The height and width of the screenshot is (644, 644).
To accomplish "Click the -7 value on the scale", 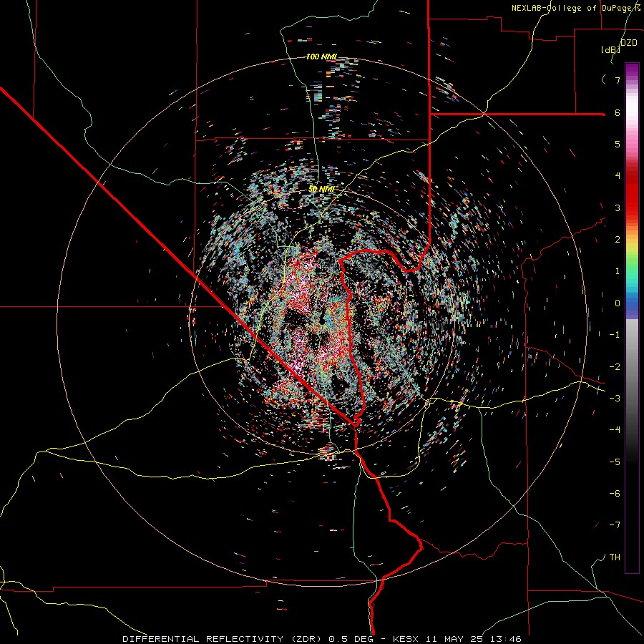I will pos(615,525).
